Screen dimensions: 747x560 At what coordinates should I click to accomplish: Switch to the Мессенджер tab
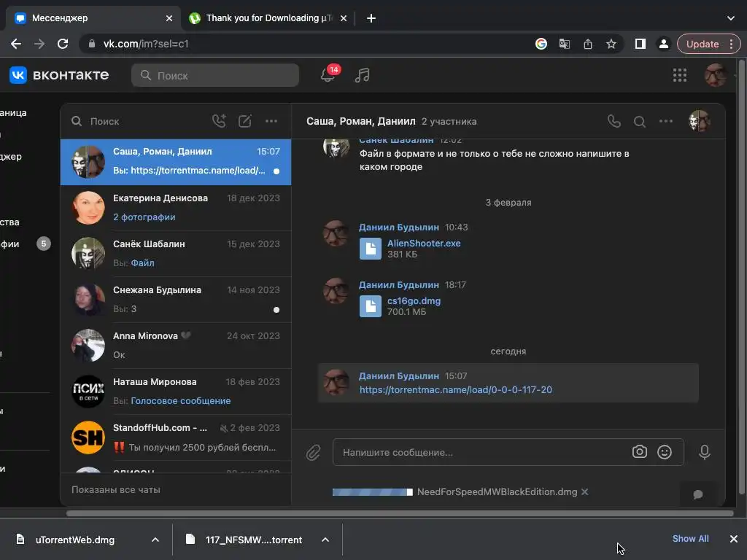tap(92, 18)
